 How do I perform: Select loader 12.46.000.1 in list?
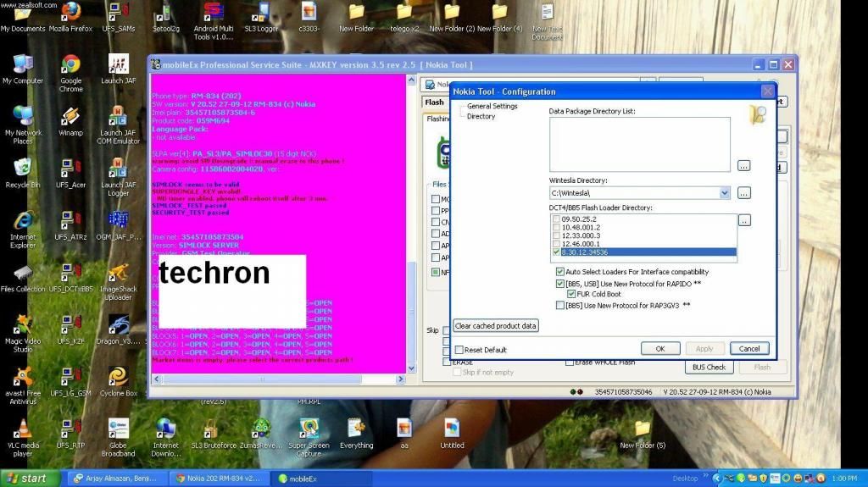(581, 244)
